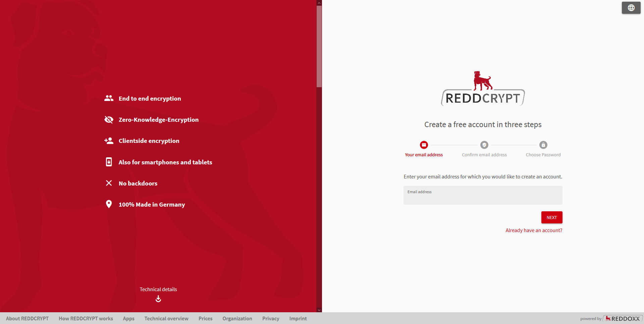This screenshot has width=644, height=324.
Task: Click the smartphone lock icon
Action: click(x=109, y=162)
